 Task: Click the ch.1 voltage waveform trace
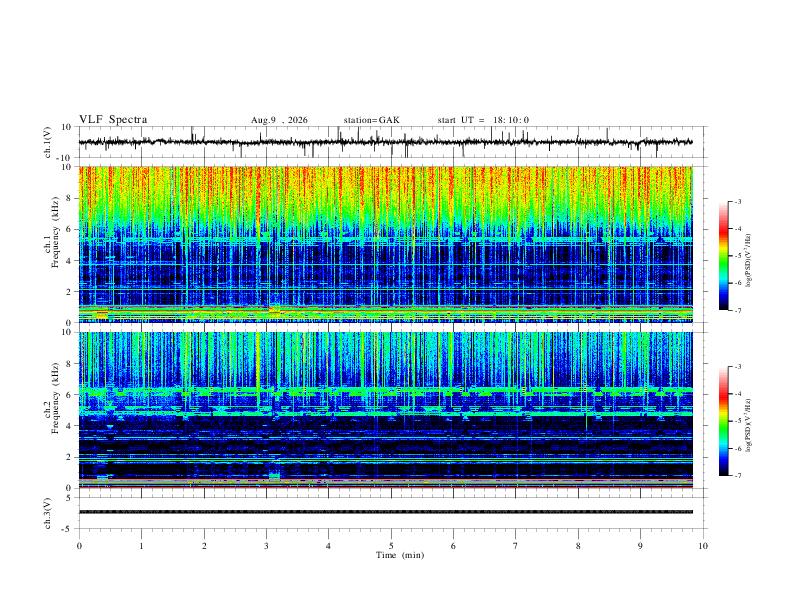[385, 142]
